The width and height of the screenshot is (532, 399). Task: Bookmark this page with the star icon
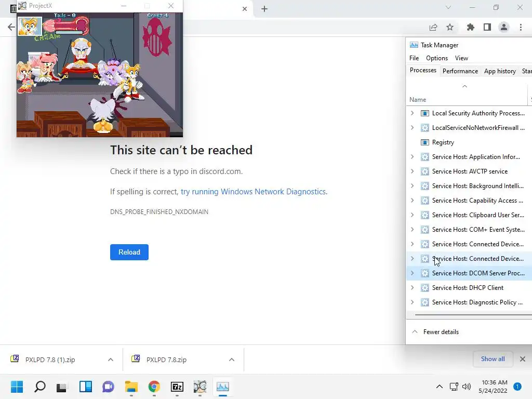pyautogui.click(x=450, y=27)
